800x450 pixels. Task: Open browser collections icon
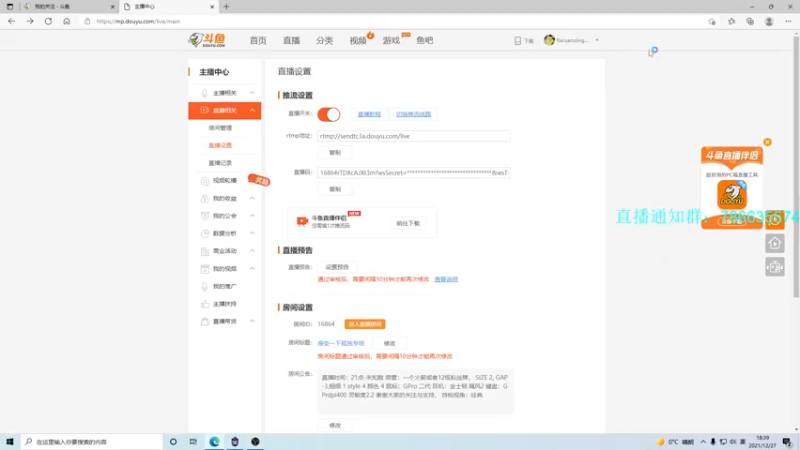[750, 21]
